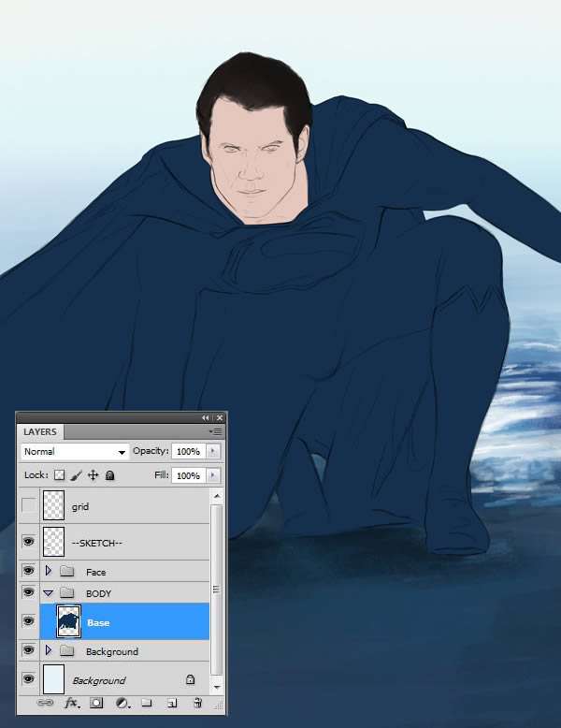Screen dimensions: 561x728
Task: Switch to the LAYERS tab
Action: [40, 432]
